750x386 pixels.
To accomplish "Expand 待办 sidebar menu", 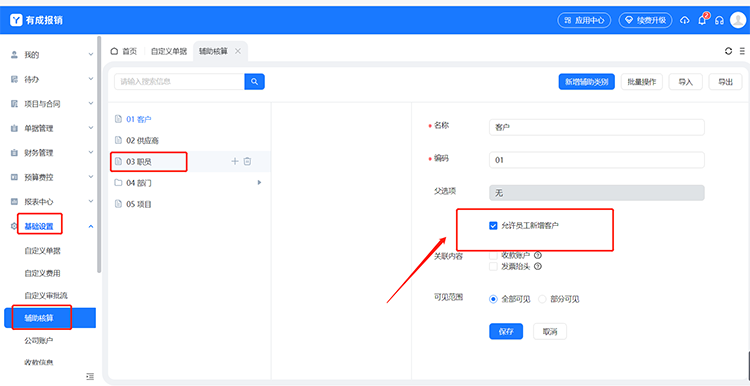I will 51,79.
